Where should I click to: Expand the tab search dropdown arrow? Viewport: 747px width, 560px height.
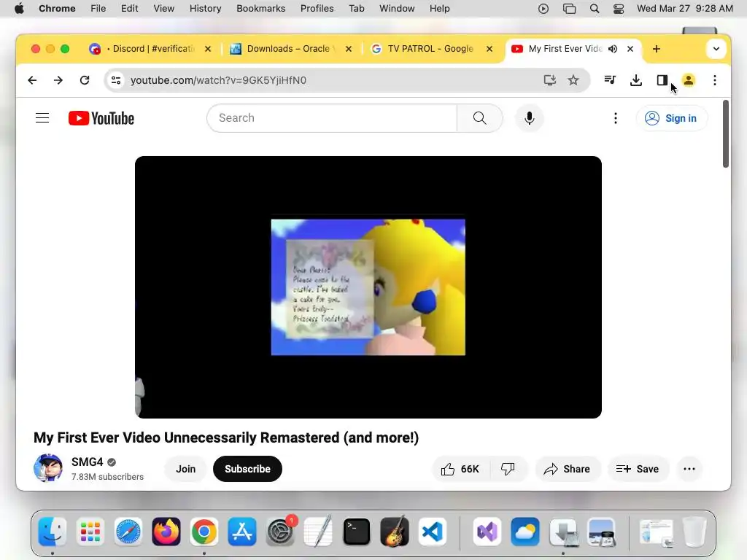716,49
